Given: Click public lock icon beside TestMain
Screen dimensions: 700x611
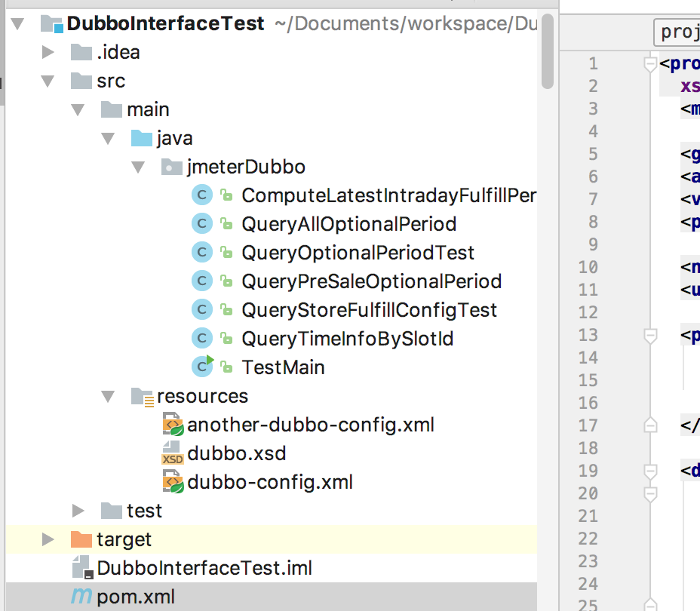Looking at the screenshot, I should coord(227,367).
